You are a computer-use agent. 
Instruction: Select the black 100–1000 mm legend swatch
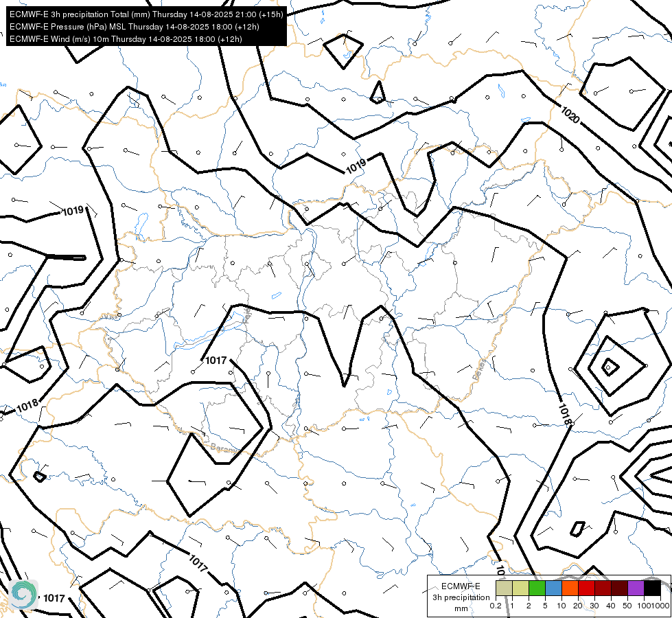coord(652,588)
